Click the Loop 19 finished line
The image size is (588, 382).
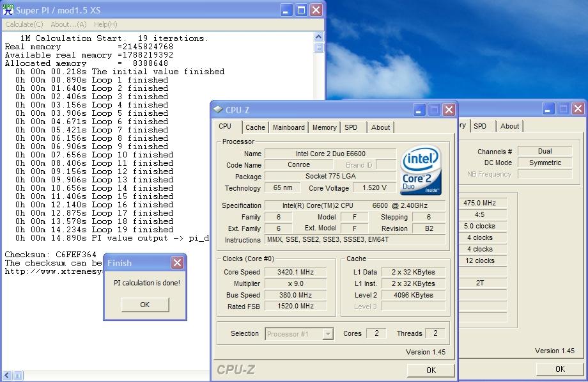tap(94, 230)
